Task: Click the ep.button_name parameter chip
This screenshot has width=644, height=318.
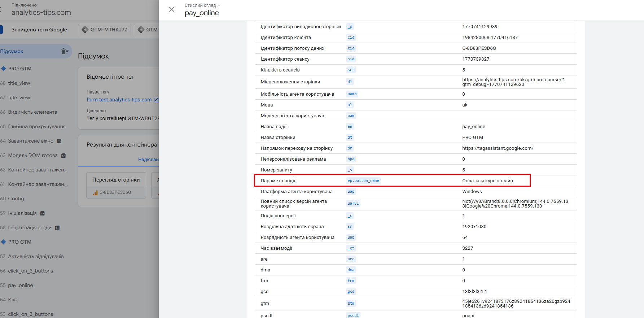Action: coord(363,180)
